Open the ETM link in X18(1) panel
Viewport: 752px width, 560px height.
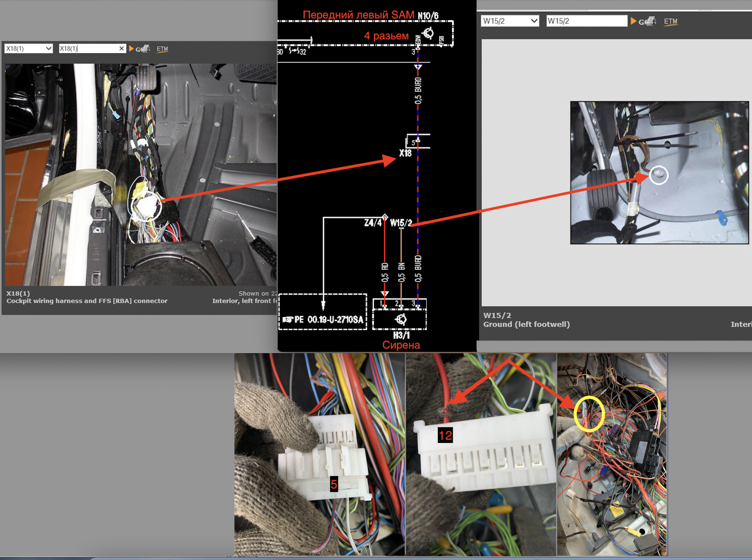tap(162, 49)
